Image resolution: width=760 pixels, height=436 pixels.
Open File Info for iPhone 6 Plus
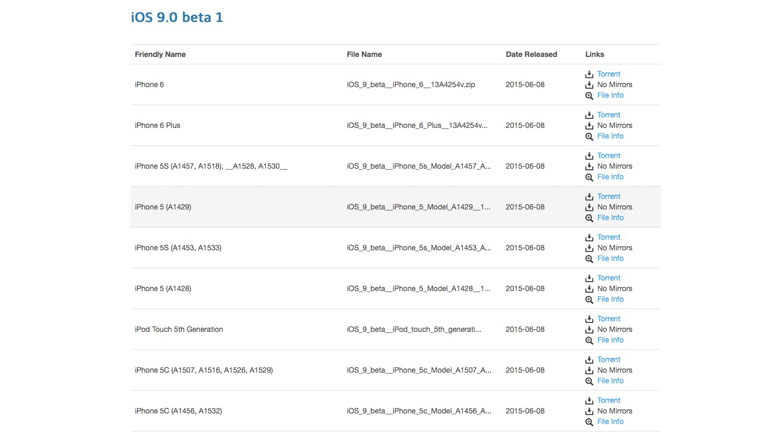(x=610, y=136)
